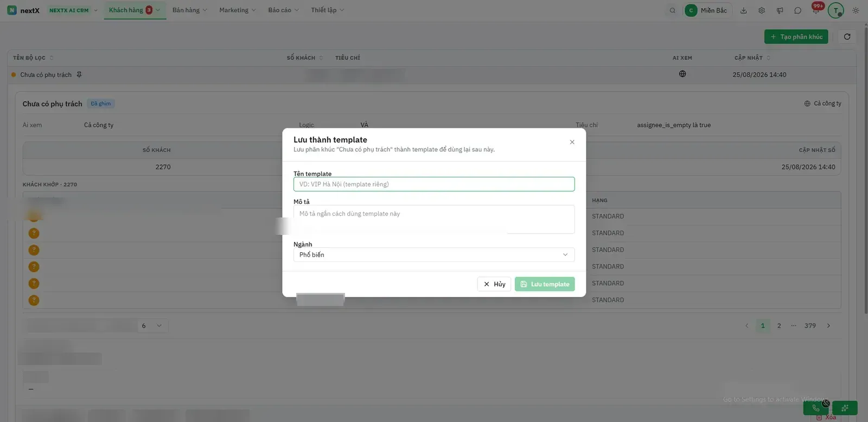Open the page size dropdown showing 6

coord(152,326)
